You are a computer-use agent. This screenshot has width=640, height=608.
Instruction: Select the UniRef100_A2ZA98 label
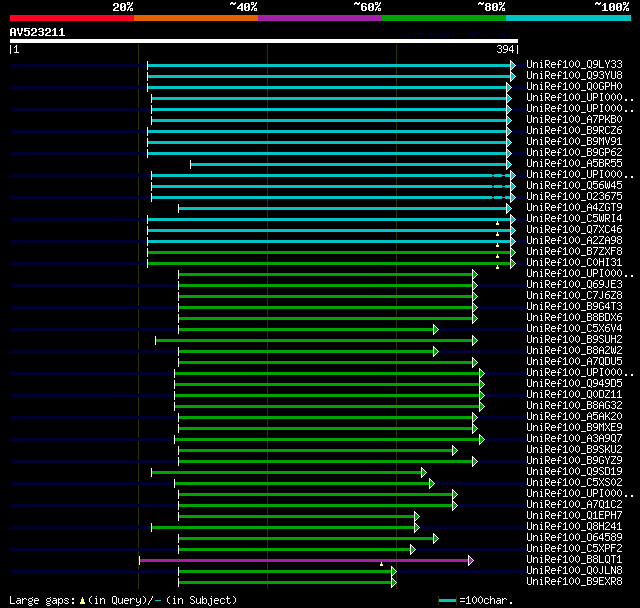[574, 241]
